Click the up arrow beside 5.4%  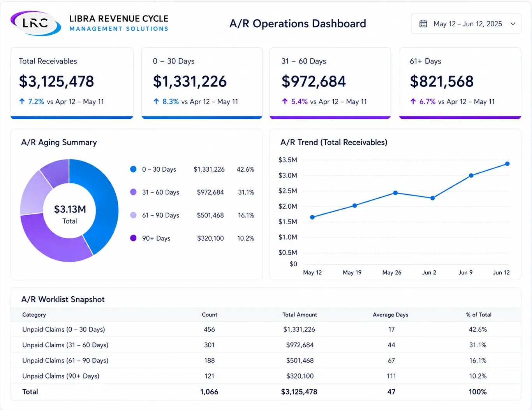[285, 102]
